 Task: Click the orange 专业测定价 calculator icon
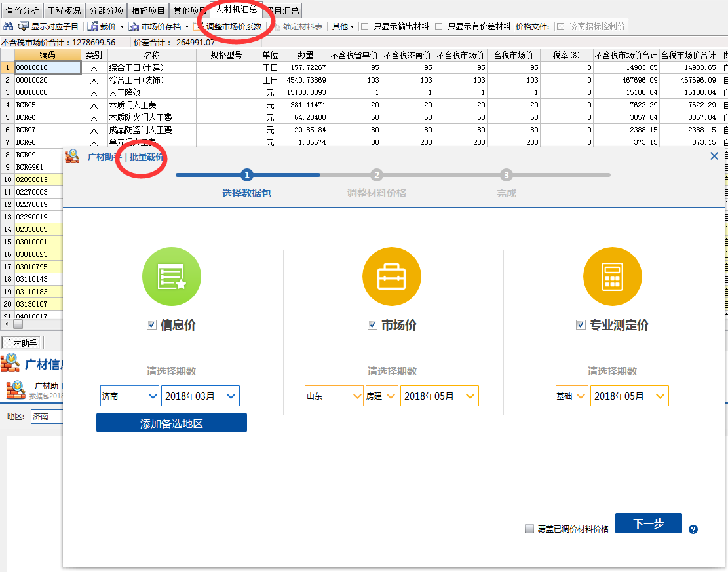[613, 276]
